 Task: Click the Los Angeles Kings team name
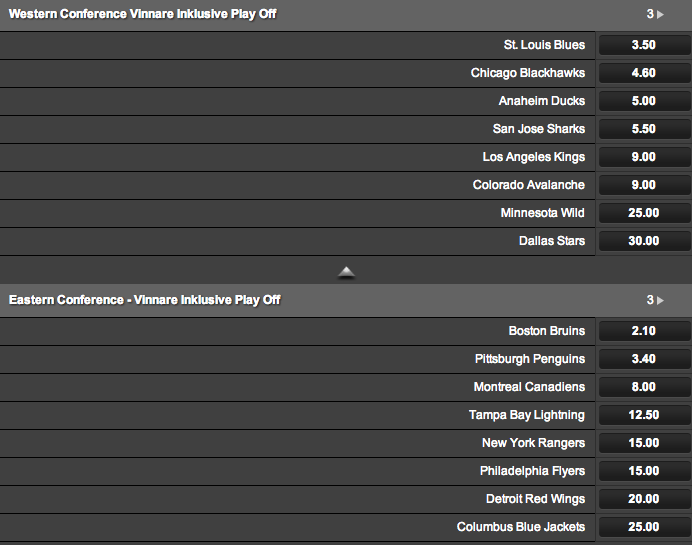click(x=534, y=157)
